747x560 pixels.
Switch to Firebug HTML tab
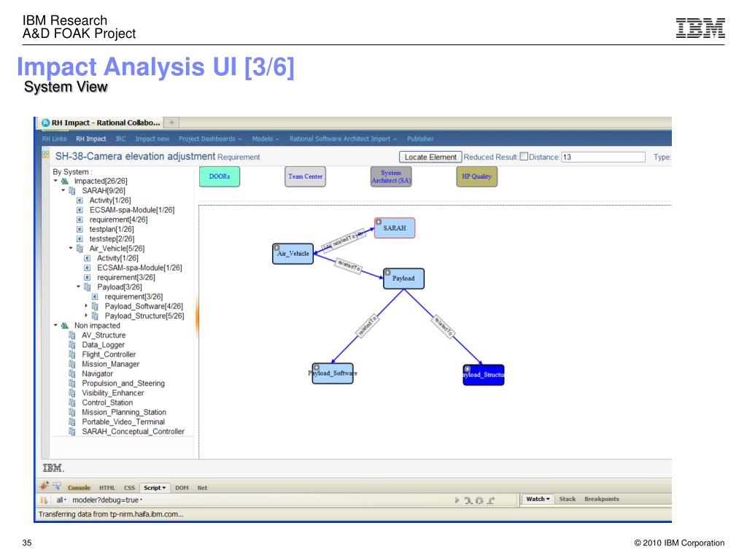[107, 488]
